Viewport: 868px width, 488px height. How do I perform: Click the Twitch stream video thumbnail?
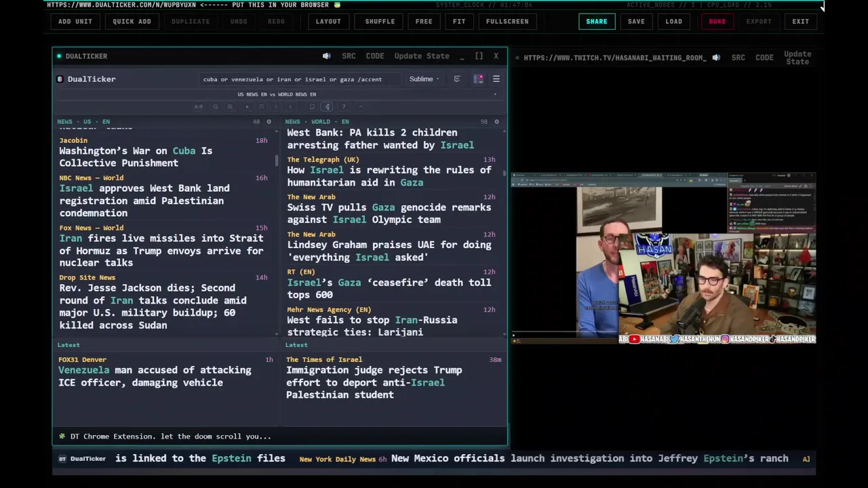click(x=663, y=258)
